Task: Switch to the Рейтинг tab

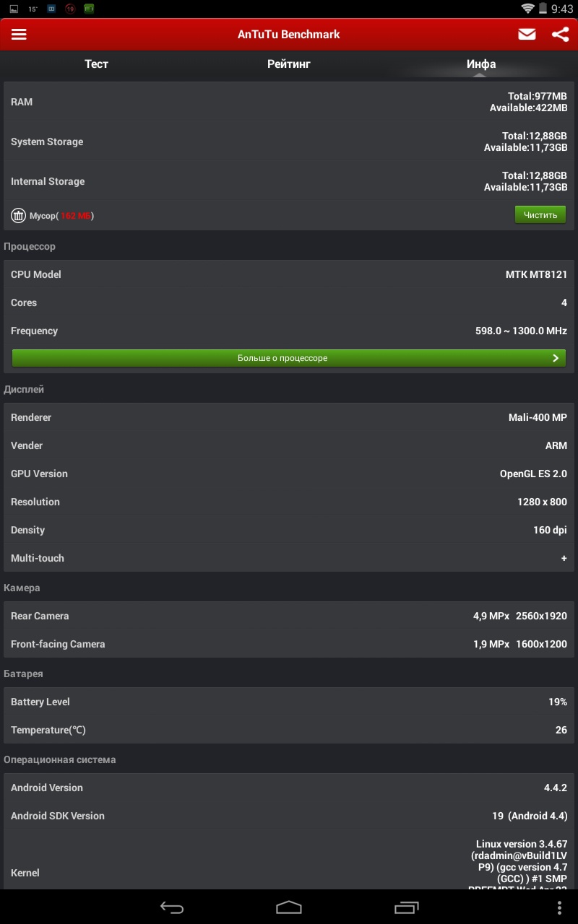Action: pos(288,64)
